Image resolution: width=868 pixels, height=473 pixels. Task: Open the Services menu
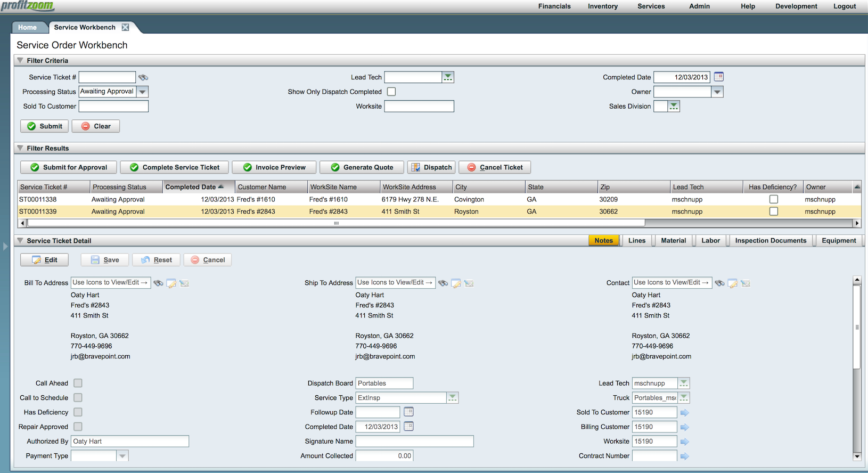coord(651,6)
